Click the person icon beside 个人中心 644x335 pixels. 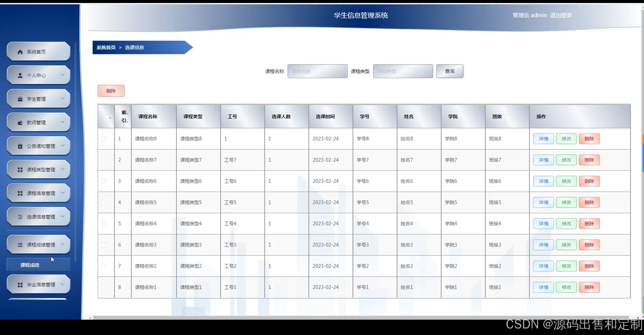click(20, 75)
